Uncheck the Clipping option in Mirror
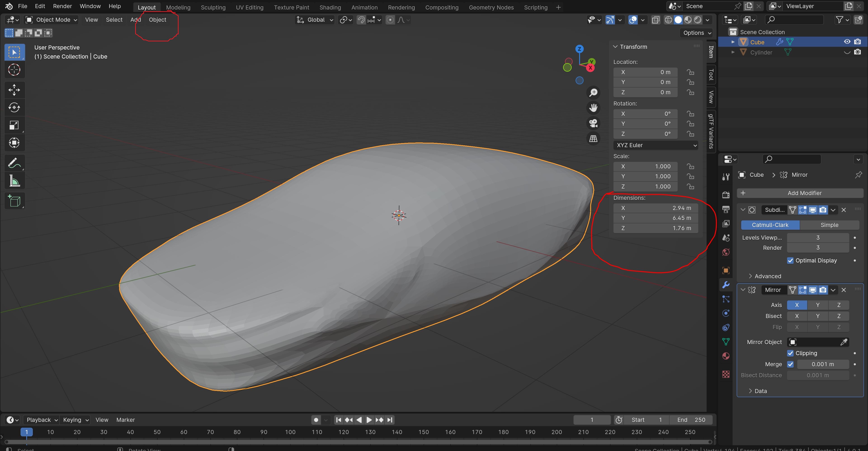The height and width of the screenshot is (451, 868). coord(790,353)
